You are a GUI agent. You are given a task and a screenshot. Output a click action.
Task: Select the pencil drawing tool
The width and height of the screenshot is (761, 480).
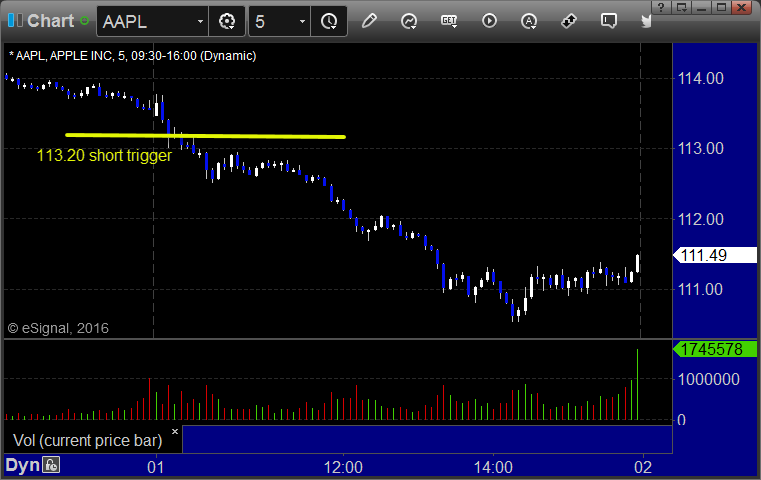click(x=369, y=21)
